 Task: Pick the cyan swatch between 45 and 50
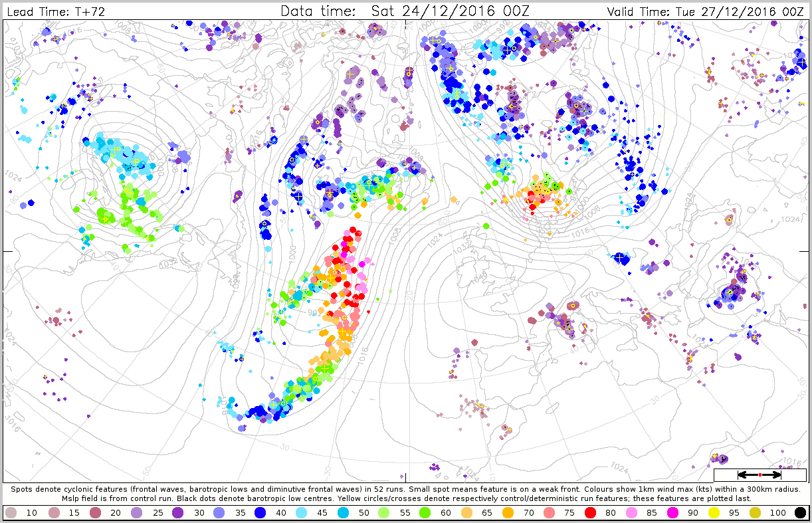[344, 513]
